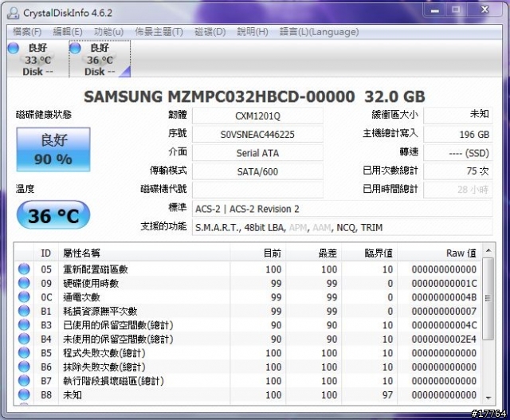Image resolution: width=510 pixels, height=420 pixels.
Task: Click raw value 00000000001C
Action: tap(444, 283)
